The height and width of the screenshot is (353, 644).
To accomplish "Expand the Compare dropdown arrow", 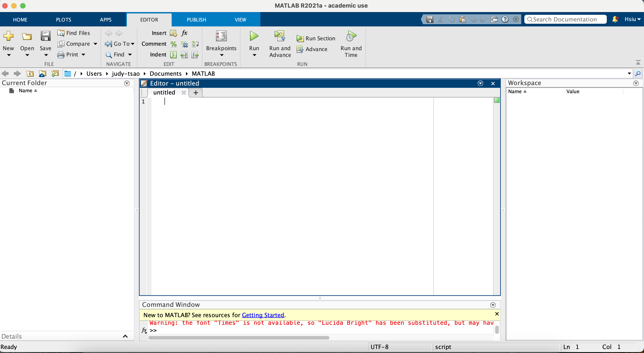I will pos(95,44).
